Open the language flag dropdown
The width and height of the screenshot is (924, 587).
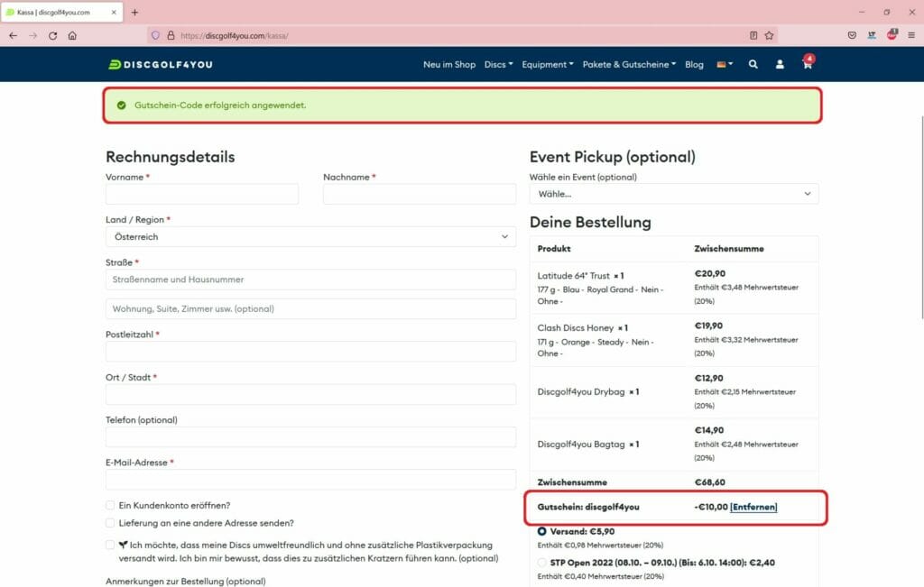click(725, 65)
